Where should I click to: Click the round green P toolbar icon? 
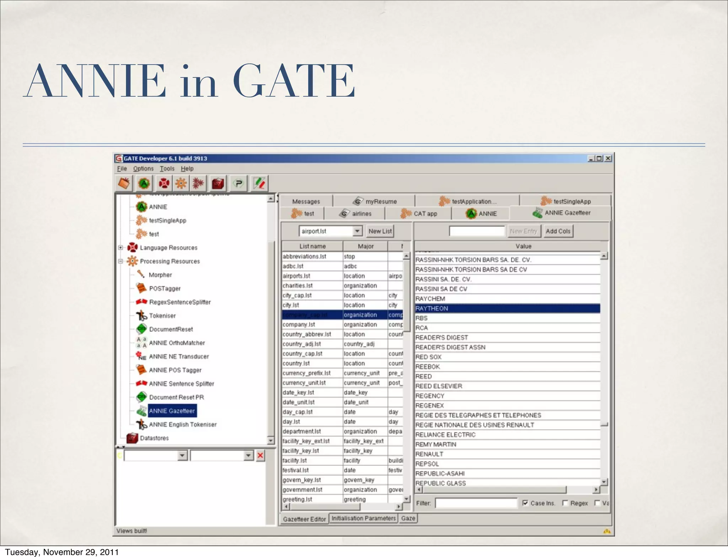(x=239, y=184)
